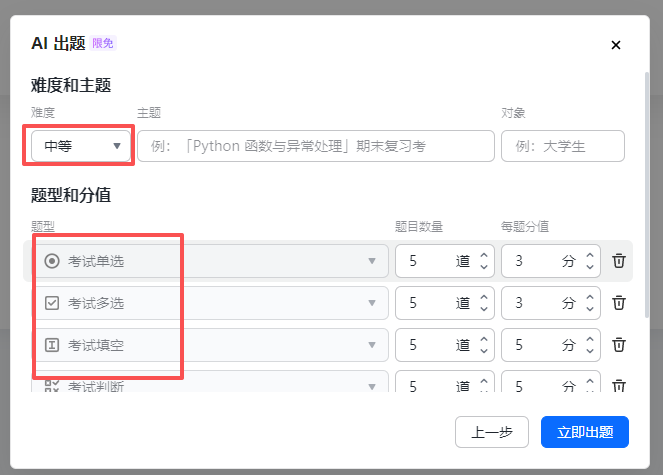The width and height of the screenshot is (663, 475).
Task: Decrease score per question for 考试填空
Action: (x=590, y=350)
